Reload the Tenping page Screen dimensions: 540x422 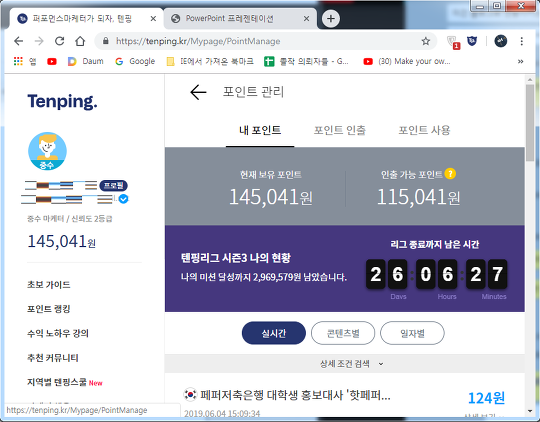(x=60, y=41)
